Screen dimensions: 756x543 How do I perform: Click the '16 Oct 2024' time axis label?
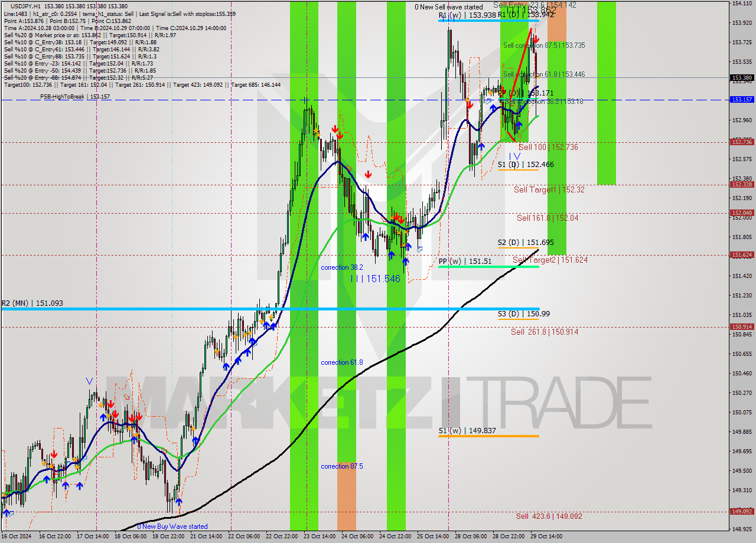coord(15,537)
